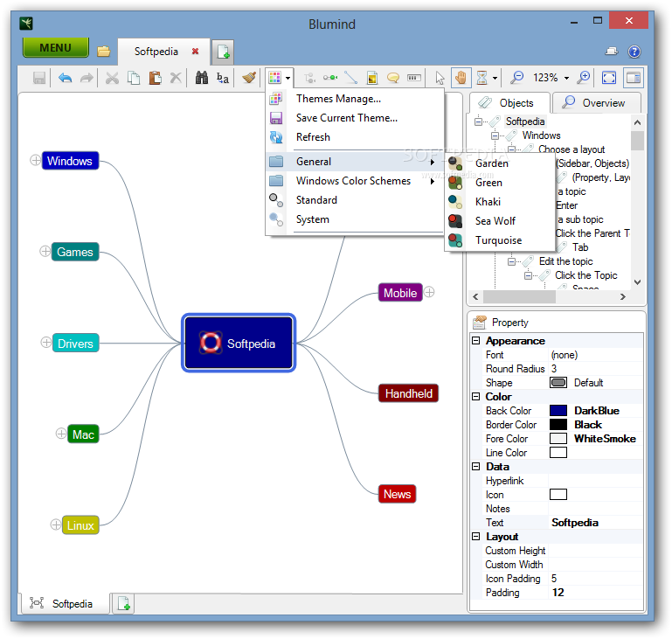This screenshot has height=639, width=672.
Task: Choose Save Current Theme... menu item
Action: click(355, 118)
